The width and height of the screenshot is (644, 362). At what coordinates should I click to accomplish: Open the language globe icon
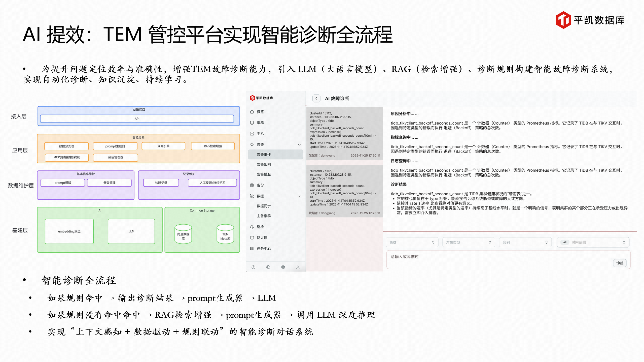(283, 267)
